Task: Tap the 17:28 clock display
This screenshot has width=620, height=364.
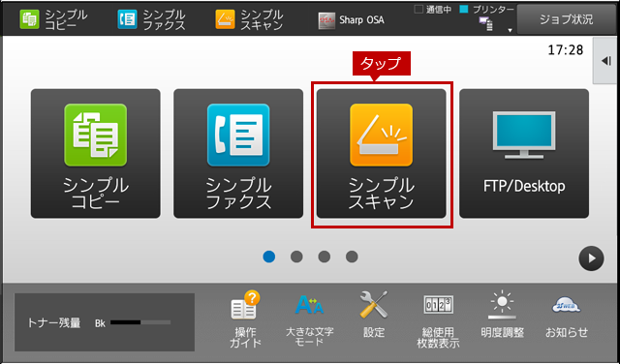Action: pos(566,50)
